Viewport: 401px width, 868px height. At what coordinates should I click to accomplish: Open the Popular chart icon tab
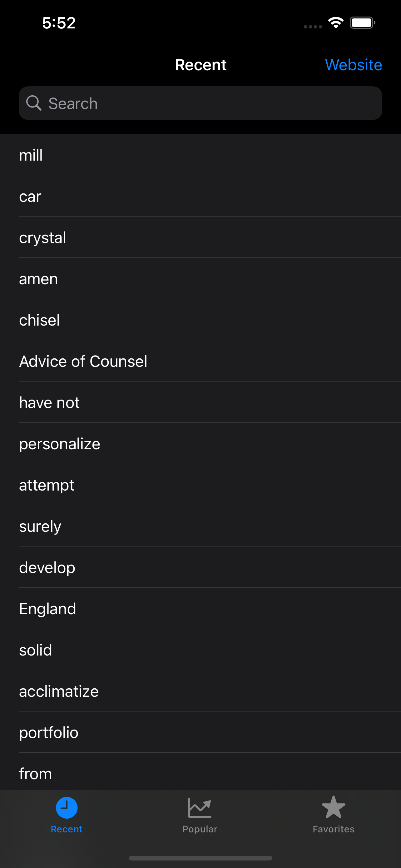(x=200, y=807)
